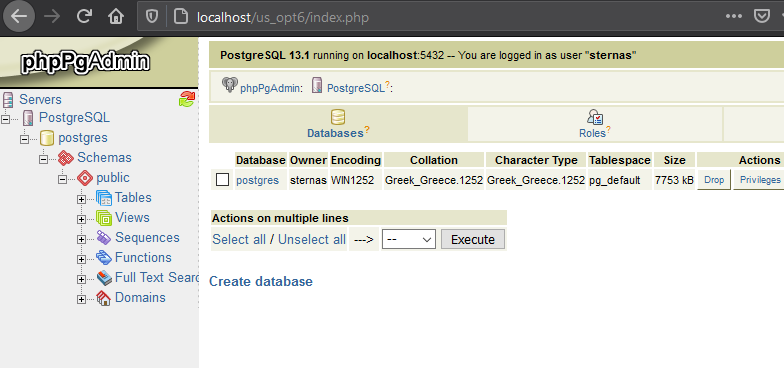Select the public schema label in the tree
The width and height of the screenshot is (784, 368).
click(x=113, y=178)
